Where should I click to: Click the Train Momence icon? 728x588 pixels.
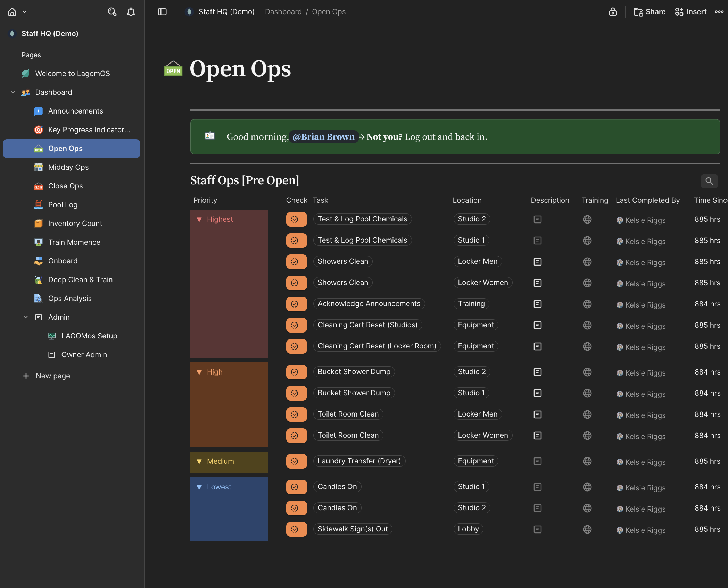point(39,242)
